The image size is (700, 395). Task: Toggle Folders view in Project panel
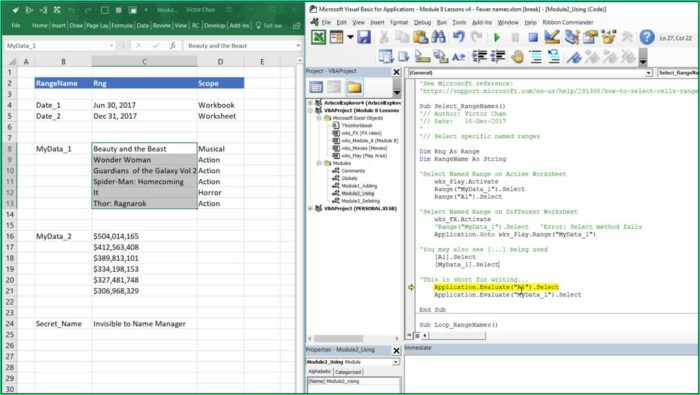point(354,87)
